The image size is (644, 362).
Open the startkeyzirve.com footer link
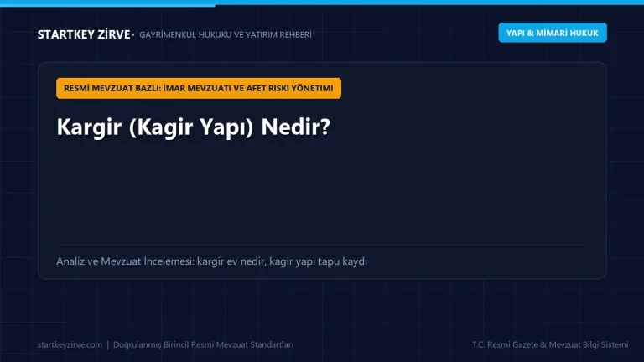(x=70, y=344)
